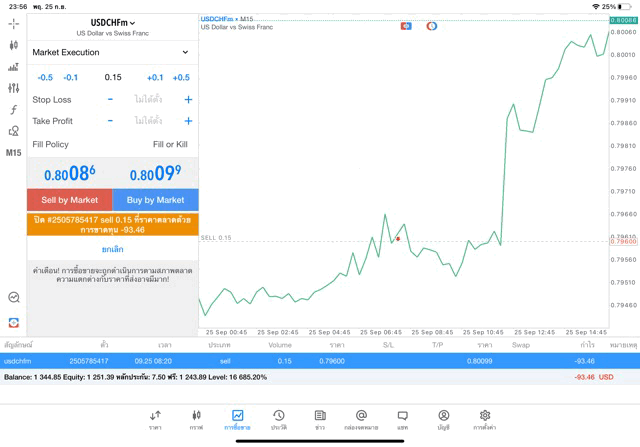Expand the USDCHFm symbol selector
Viewport: 640px width, 447px height.
tap(112, 22)
